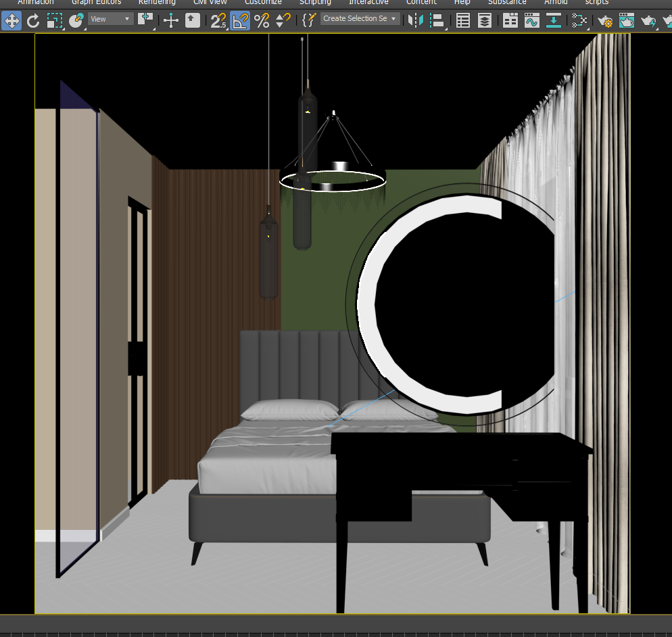Open the Rendering menu
Viewport: 672px width, 637px height.
(157, 2)
